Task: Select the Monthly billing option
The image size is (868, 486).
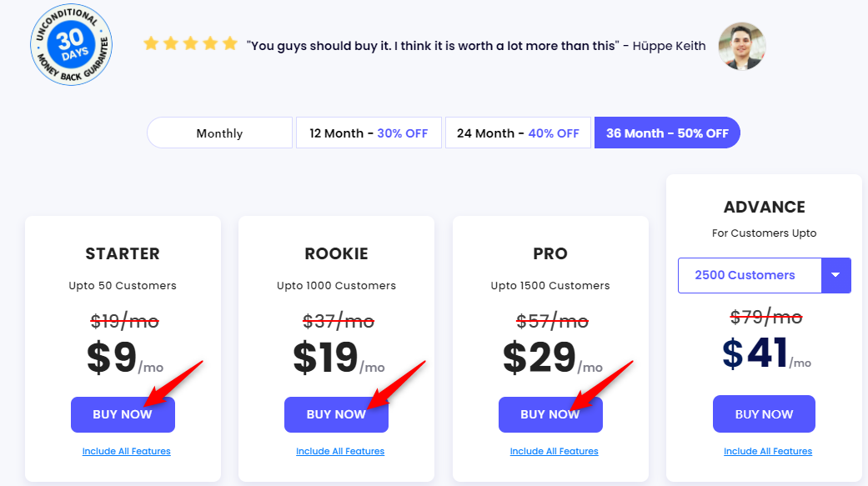Action: [x=220, y=133]
